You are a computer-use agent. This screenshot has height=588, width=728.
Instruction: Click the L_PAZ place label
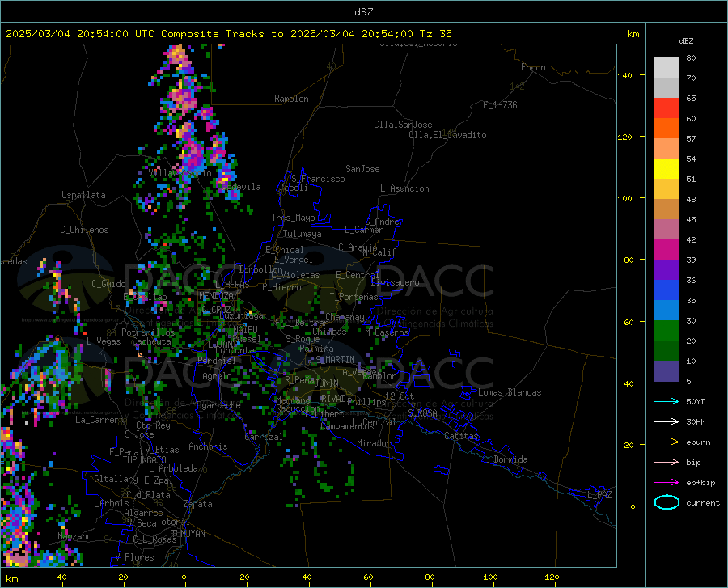point(599,495)
